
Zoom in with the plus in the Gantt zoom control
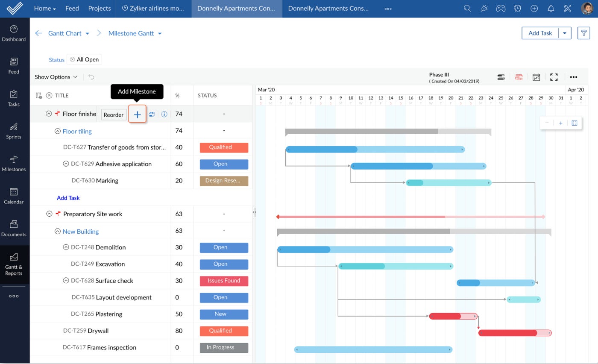560,123
